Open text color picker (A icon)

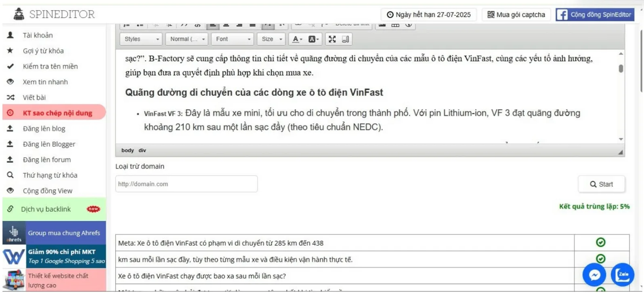coord(297,39)
